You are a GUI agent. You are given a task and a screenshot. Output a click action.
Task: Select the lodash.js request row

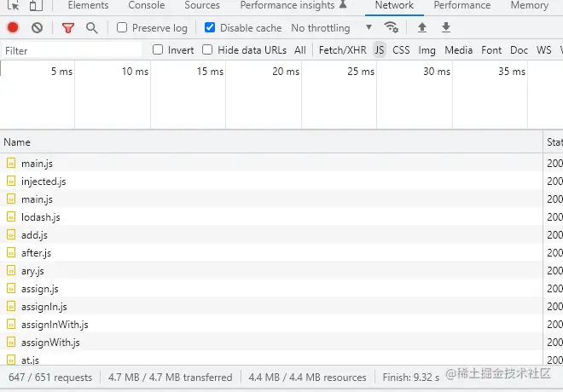tap(271, 216)
